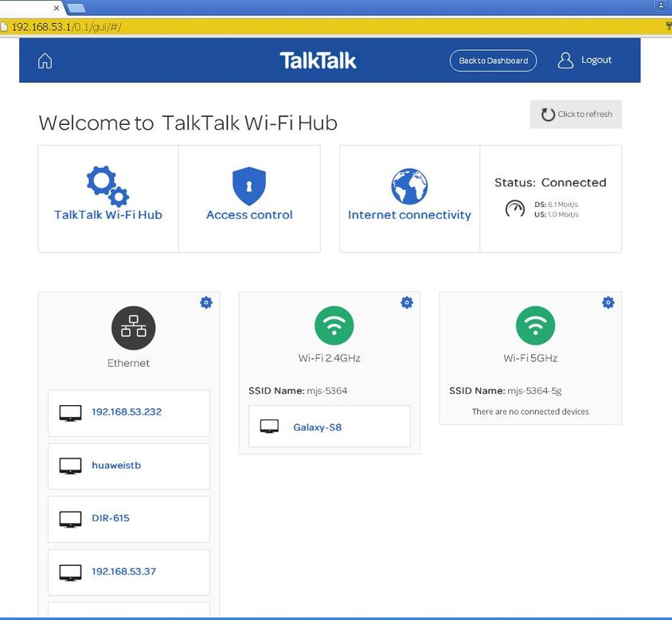Open device 192.168.53.37
Viewport: 672px width, 620px height.
[x=128, y=571]
